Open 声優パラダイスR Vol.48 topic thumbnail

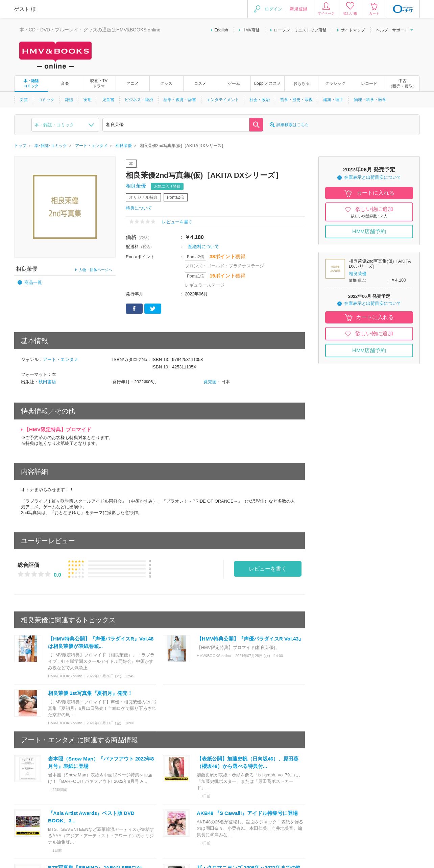point(28,649)
